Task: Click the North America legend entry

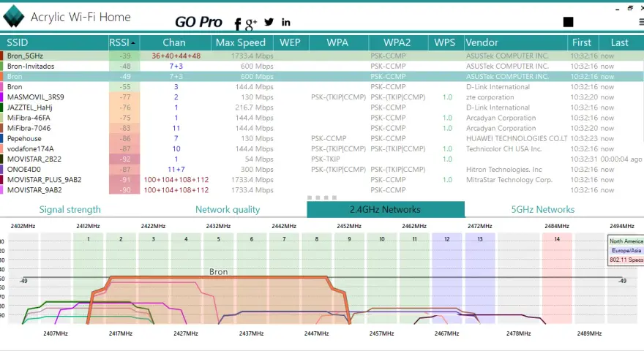Action: tap(626, 241)
